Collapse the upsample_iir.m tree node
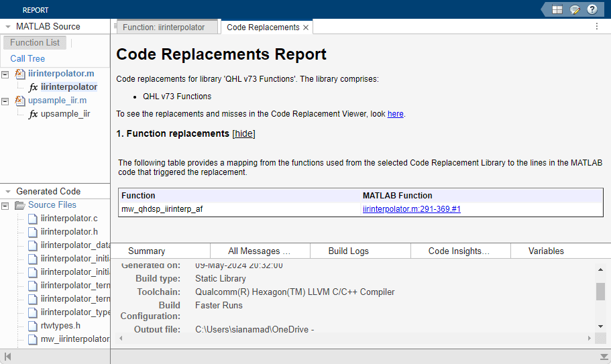The image size is (611, 364). click(6, 101)
